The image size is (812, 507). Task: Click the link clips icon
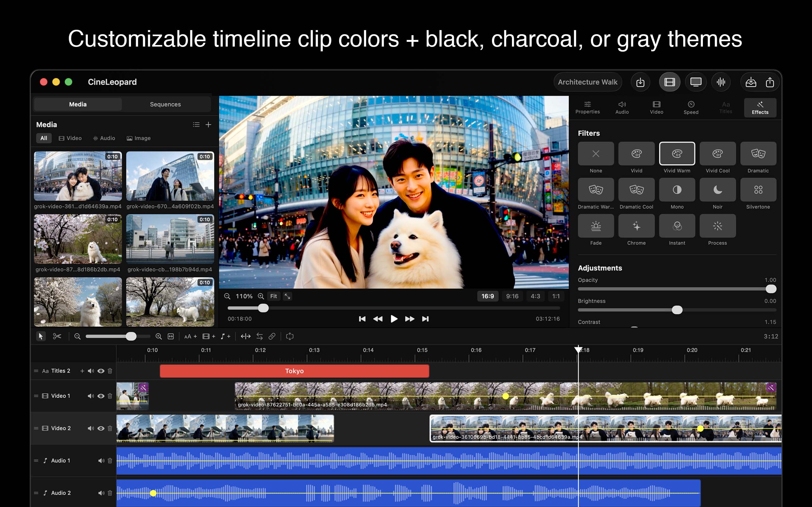(272, 336)
